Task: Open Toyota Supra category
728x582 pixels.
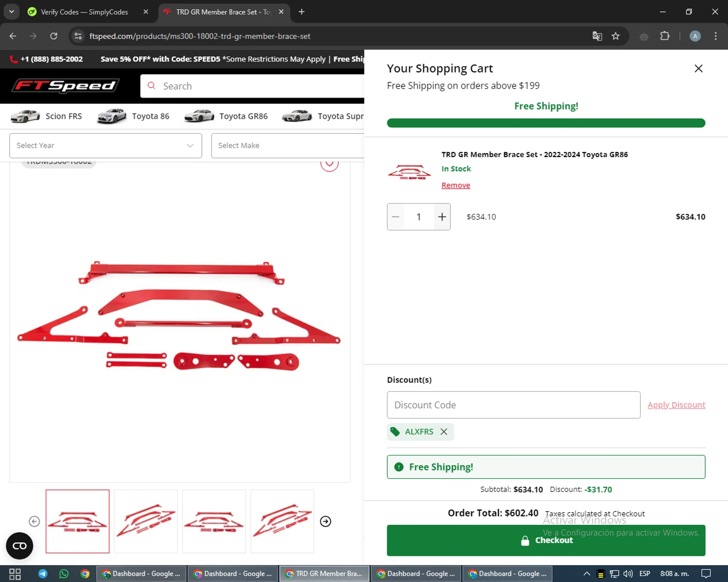Action: pyautogui.click(x=323, y=116)
